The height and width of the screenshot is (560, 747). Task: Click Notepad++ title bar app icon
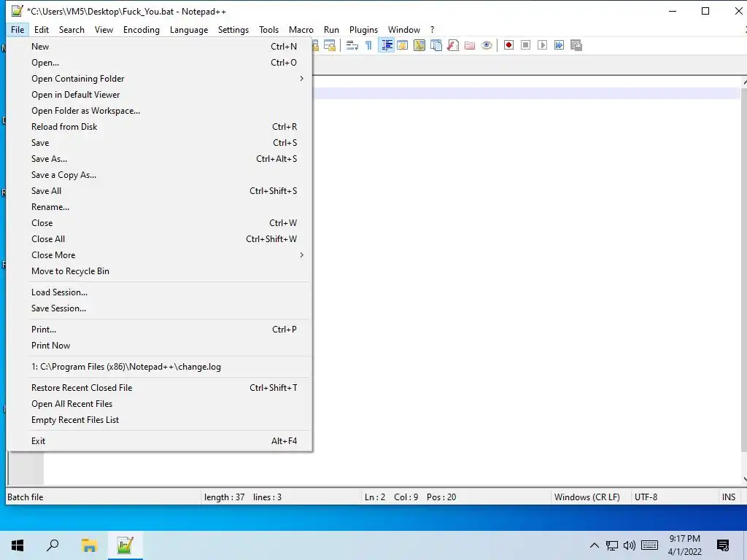(x=18, y=11)
